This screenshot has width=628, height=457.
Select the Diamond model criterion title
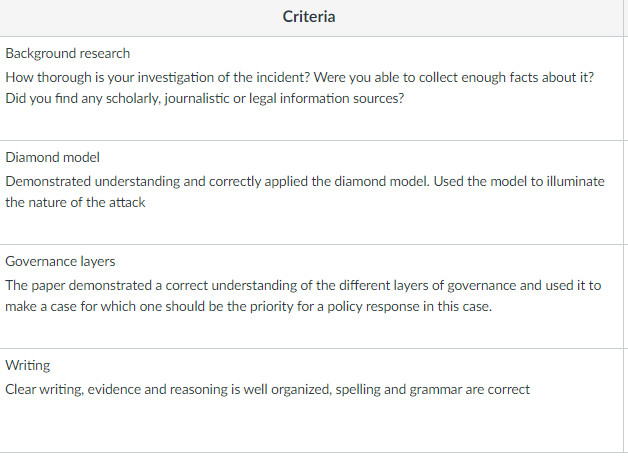coord(52,157)
